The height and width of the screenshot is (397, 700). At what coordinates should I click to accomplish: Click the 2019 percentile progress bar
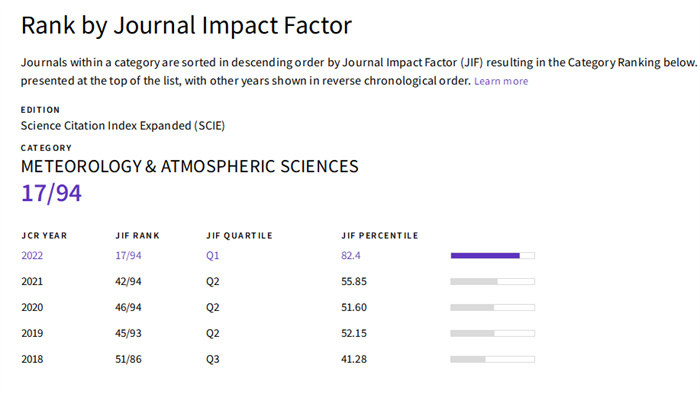[x=492, y=333]
